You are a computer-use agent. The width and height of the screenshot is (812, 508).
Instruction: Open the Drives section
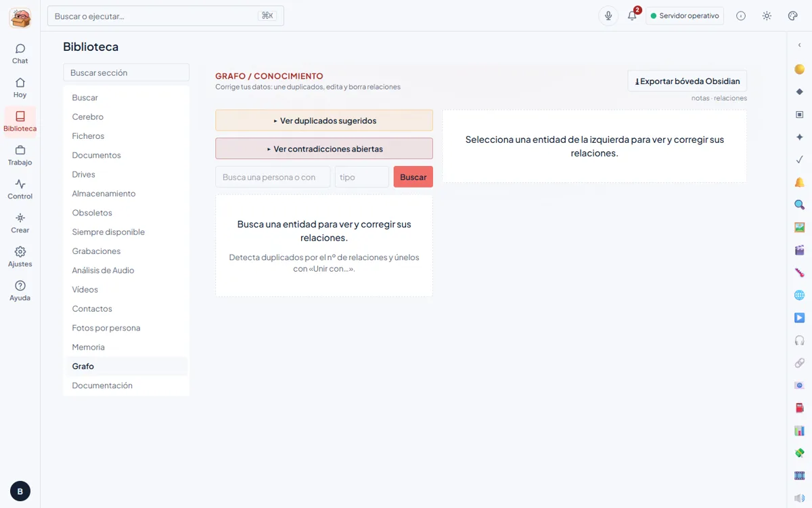coord(126,174)
